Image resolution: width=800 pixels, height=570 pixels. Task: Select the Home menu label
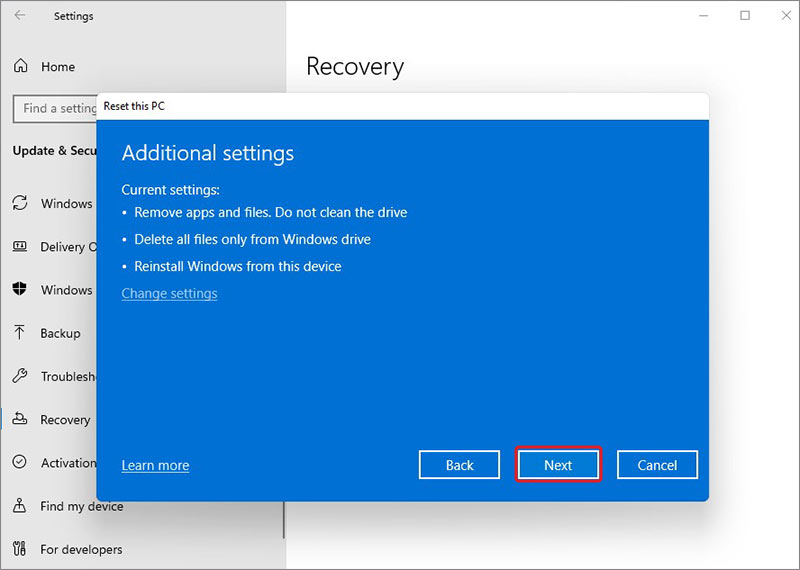point(58,67)
